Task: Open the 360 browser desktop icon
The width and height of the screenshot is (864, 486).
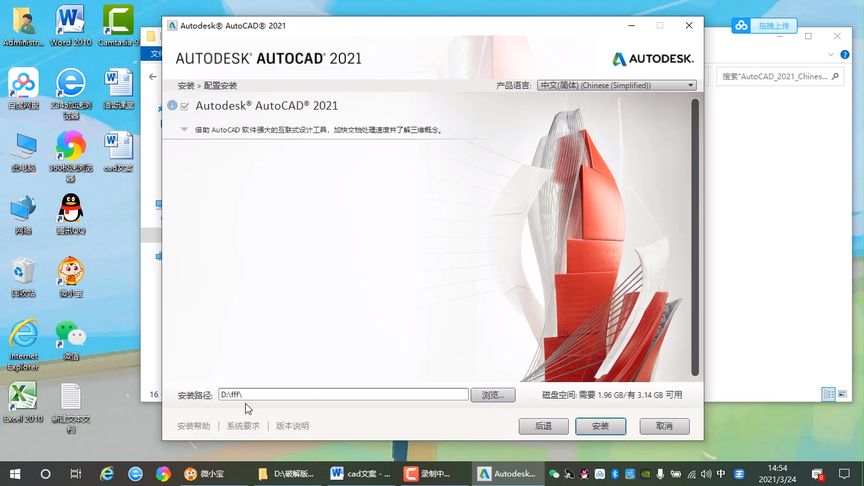Action: coord(71,156)
